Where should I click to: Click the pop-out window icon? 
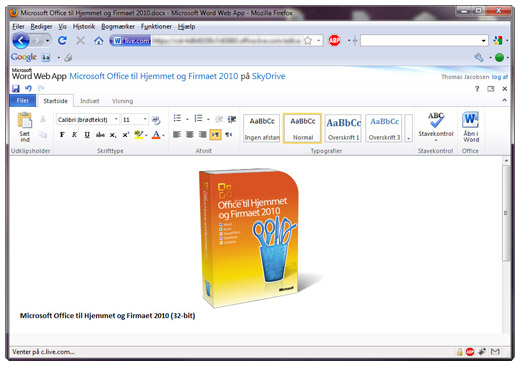tap(491, 89)
